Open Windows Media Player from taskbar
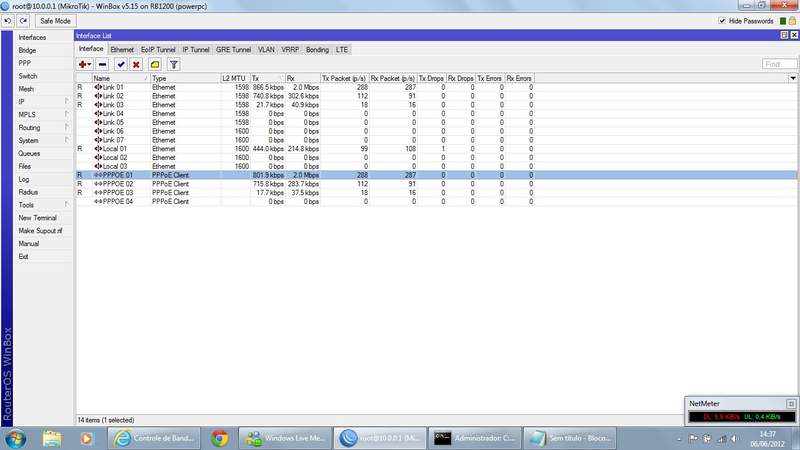 86,438
